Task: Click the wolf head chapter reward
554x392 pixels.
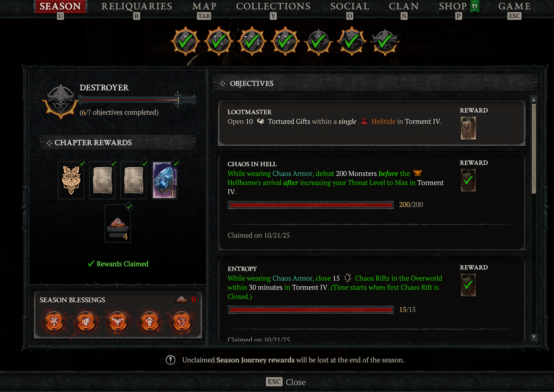Action: pos(71,180)
